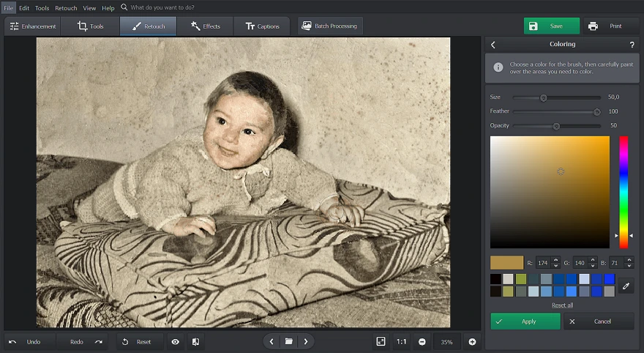Apply the coloring changes
The width and height of the screenshot is (644, 353).
525,322
